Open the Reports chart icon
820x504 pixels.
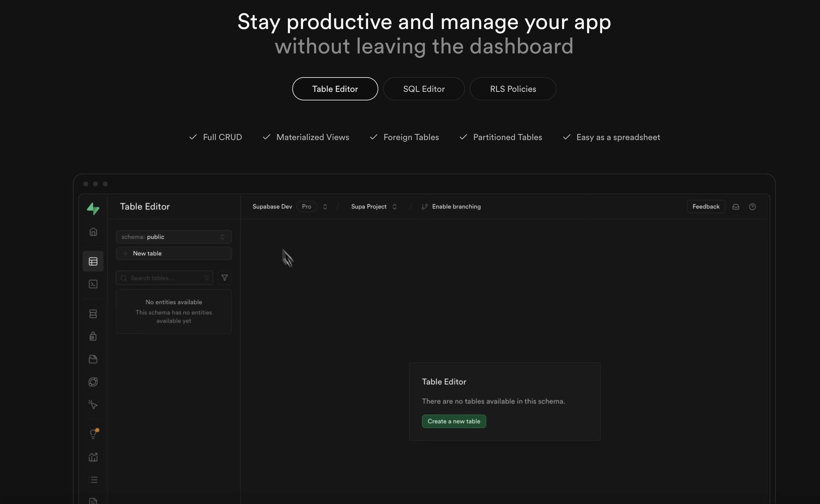click(x=93, y=457)
